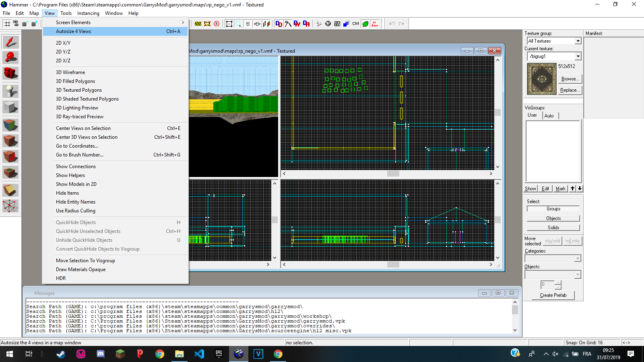Select the Entity tool with lightbulb
The image size is (644, 362).
click(x=10, y=91)
